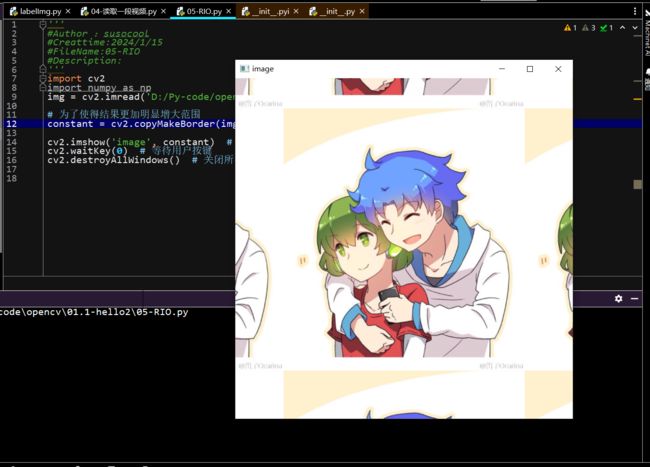The height and width of the screenshot is (467, 650).
Task: Click the green typo checkmark indicator
Action: pos(606,28)
